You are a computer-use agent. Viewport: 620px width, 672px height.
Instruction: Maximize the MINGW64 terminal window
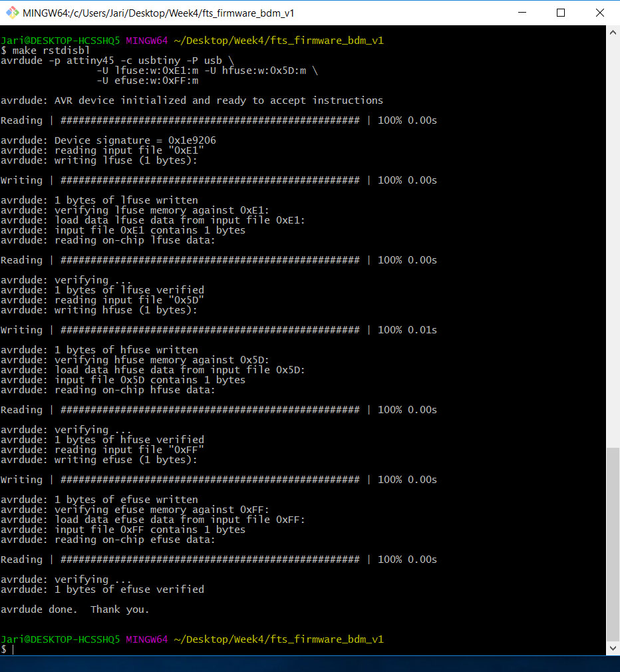click(560, 13)
